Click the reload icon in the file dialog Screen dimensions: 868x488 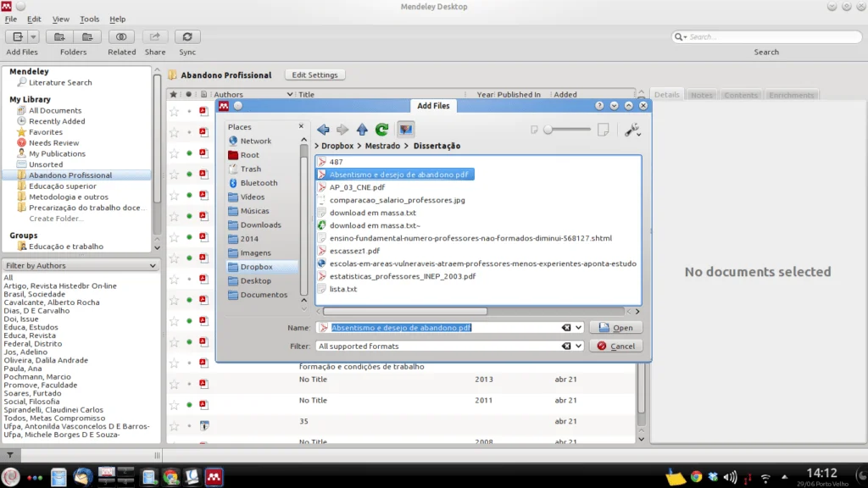[x=381, y=130]
